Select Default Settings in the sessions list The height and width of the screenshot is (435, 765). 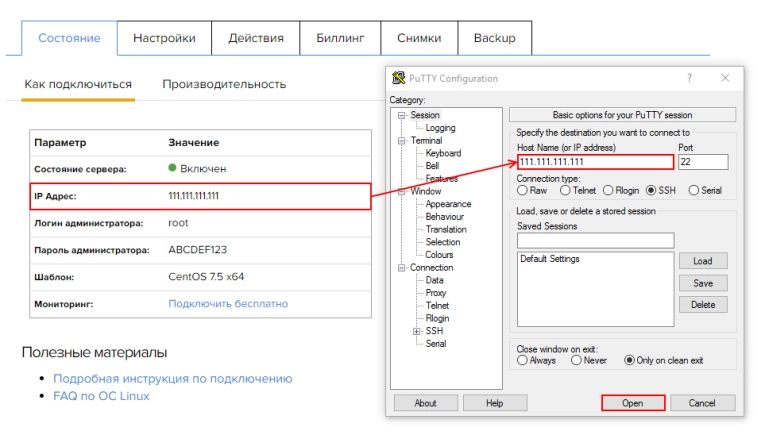549,259
